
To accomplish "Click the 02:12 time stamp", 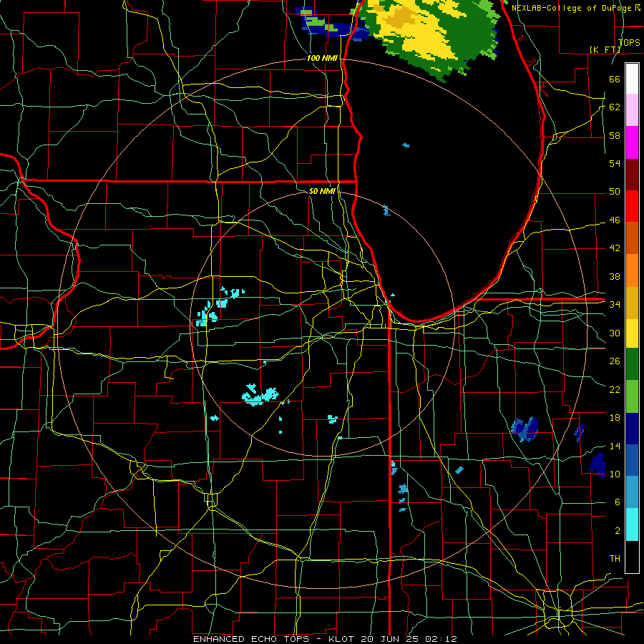I will [441, 639].
